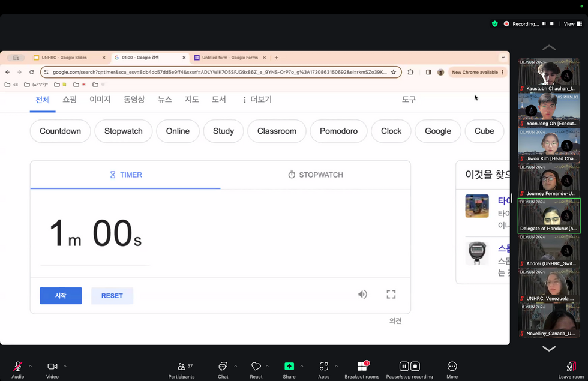
Task: Select YoonJong Oh video thumbnail
Action: 549,110
